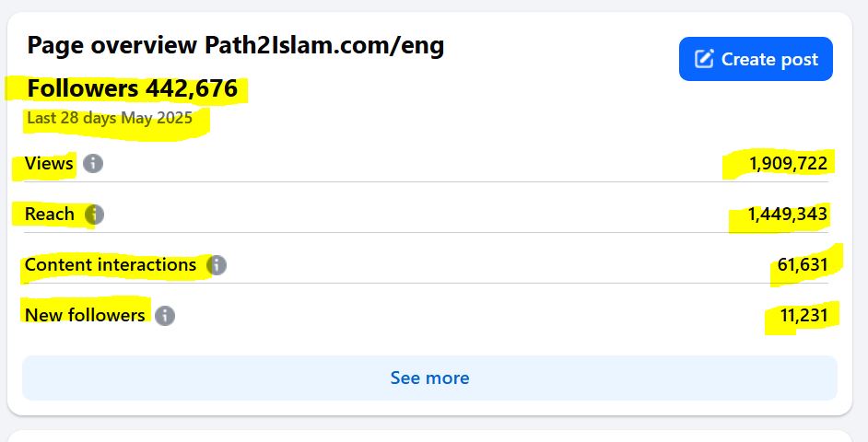Select the Views metric label
The height and width of the screenshot is (442, 868).
point(49,164)
